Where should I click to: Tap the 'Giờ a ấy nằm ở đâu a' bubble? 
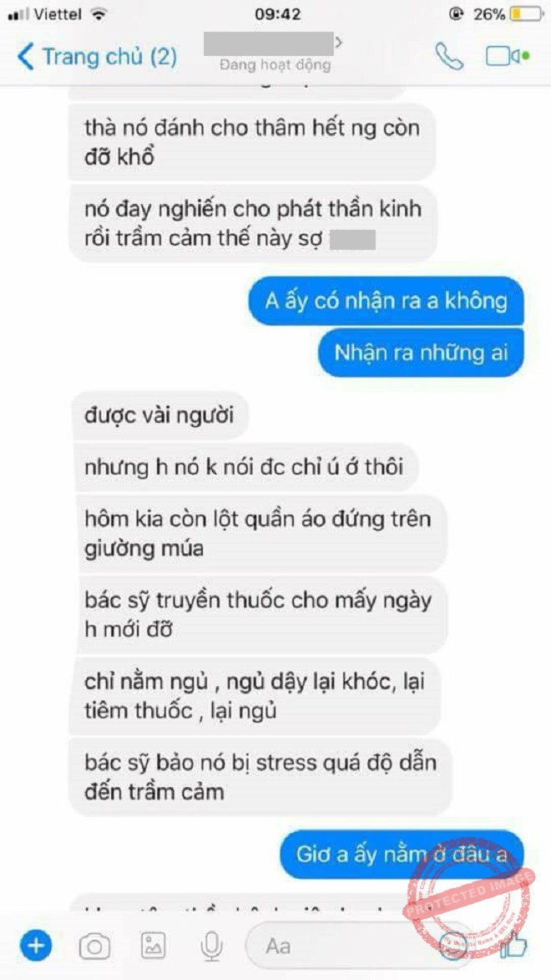(x=402, y=855)
